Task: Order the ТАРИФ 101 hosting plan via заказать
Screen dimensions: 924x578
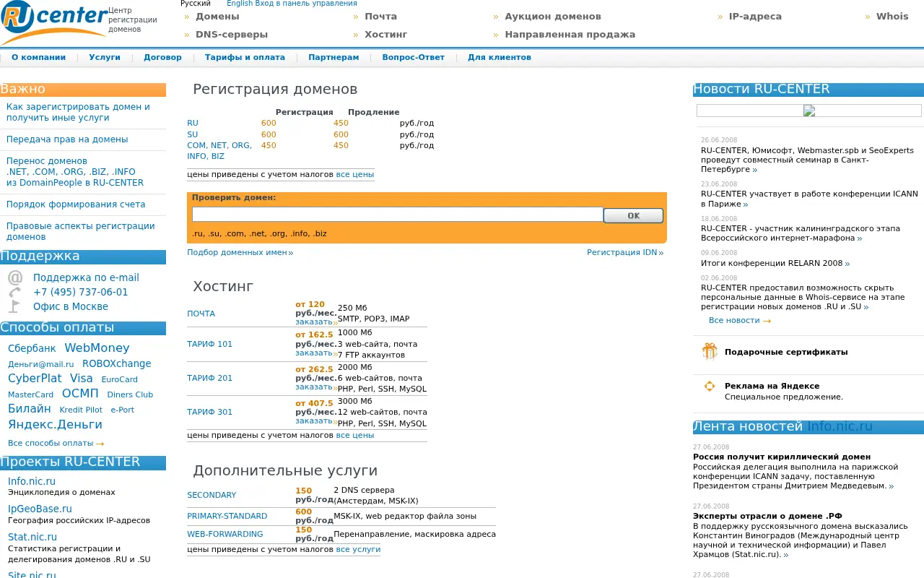Action: point(314,353)
